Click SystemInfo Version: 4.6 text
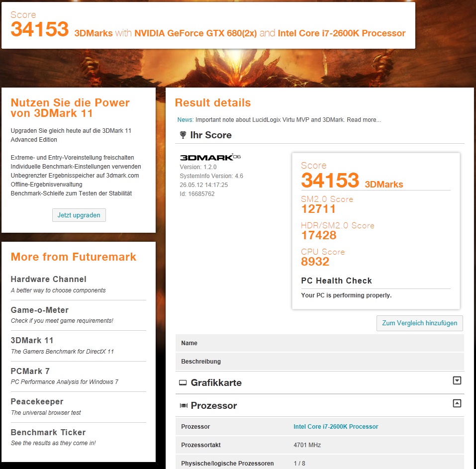Screen dimensions: 476x469 (211, 176)
